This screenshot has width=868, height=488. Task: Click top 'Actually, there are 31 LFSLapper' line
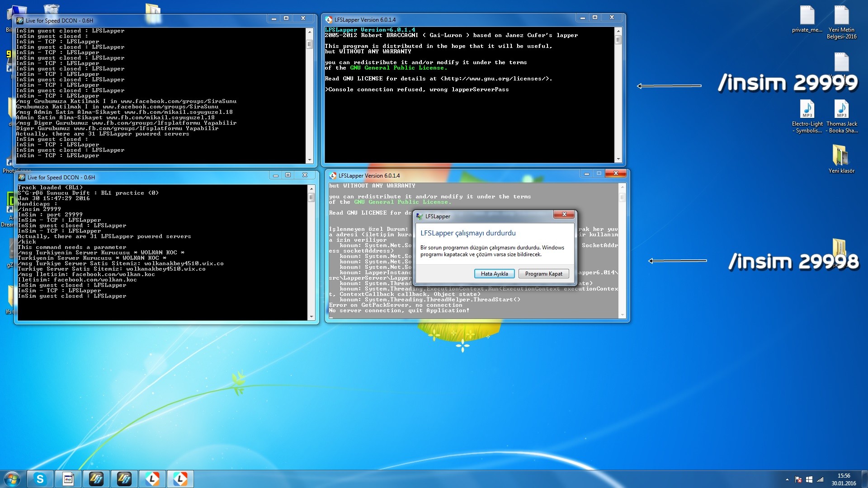[x=103, y=134]
